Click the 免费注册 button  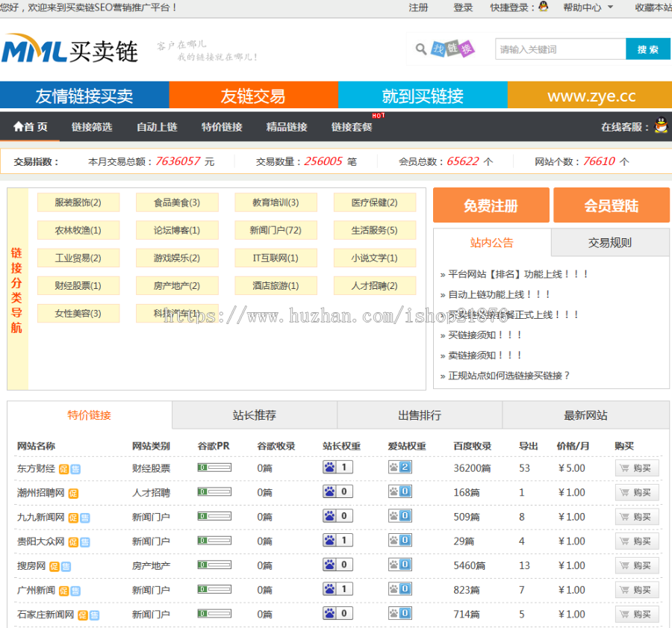coord(491,205)
